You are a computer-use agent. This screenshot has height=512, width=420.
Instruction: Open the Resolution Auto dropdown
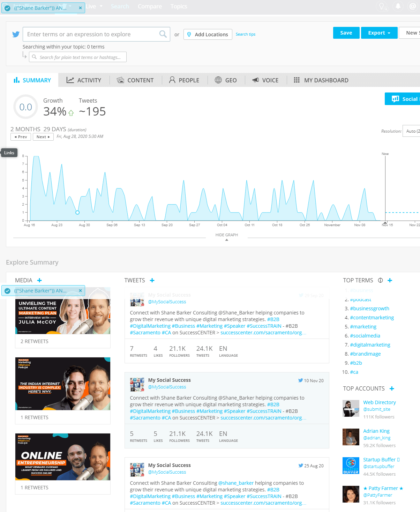click(x=411, y=131)
